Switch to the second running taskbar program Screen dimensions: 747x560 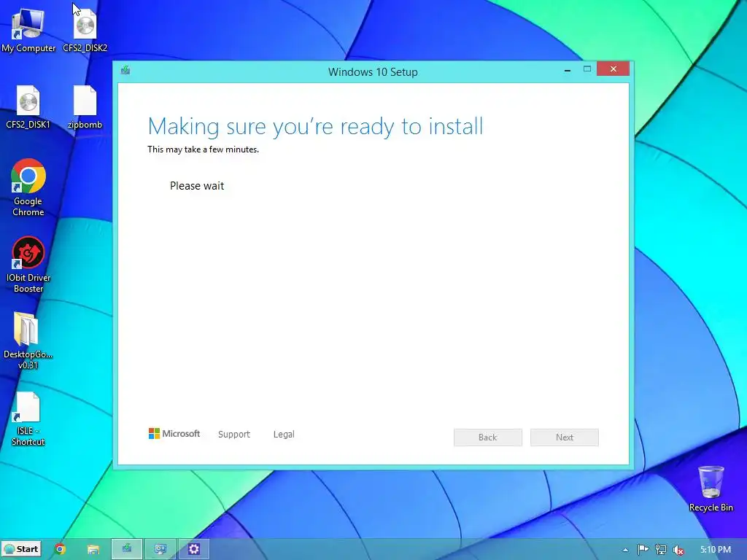coord(160,549)
